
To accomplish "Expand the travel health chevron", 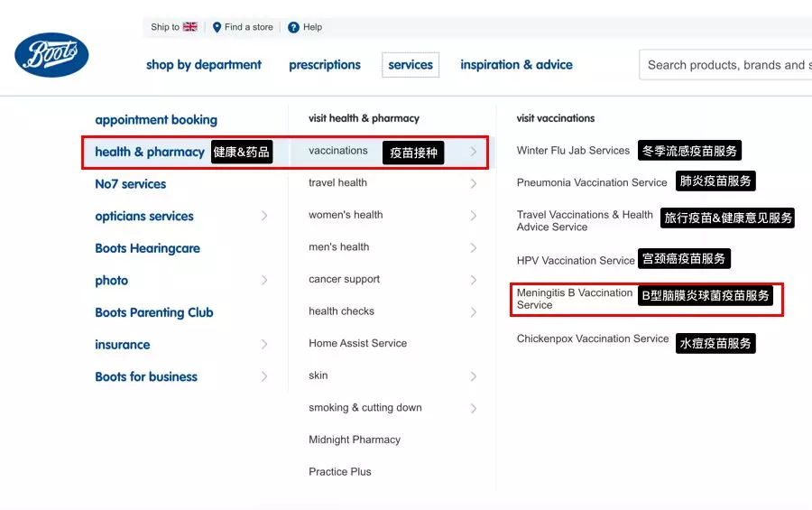I will pyautogui.click(x=474, y=183).
